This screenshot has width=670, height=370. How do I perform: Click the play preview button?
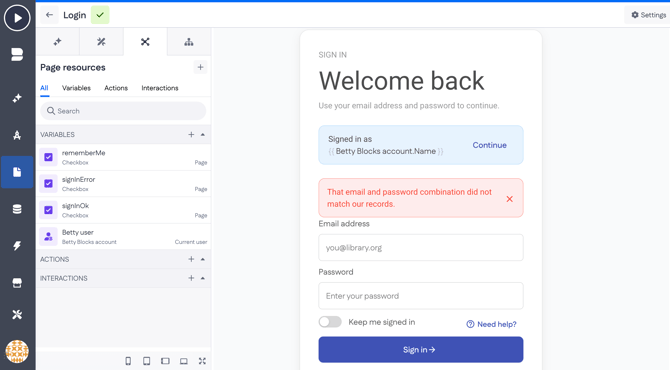tap(17, 18)
